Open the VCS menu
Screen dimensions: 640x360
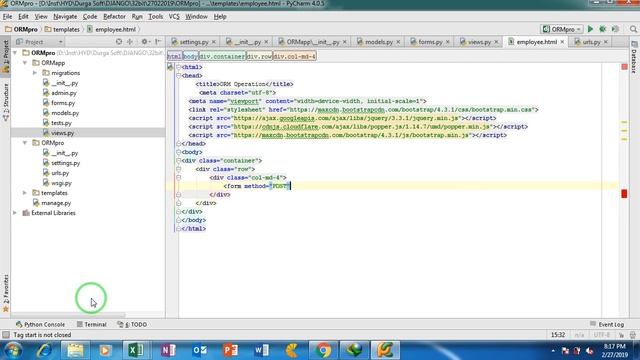(x=174, y=16)
